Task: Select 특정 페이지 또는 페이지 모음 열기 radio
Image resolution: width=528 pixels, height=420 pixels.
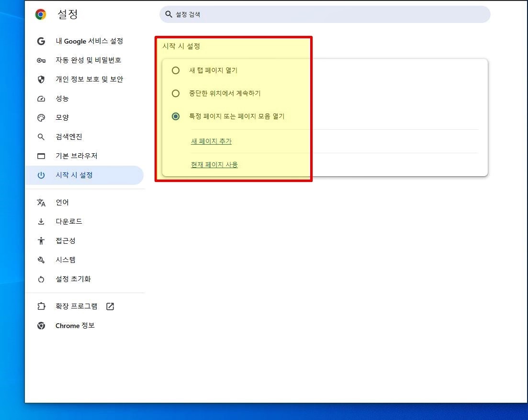Action: coord(175,116)
